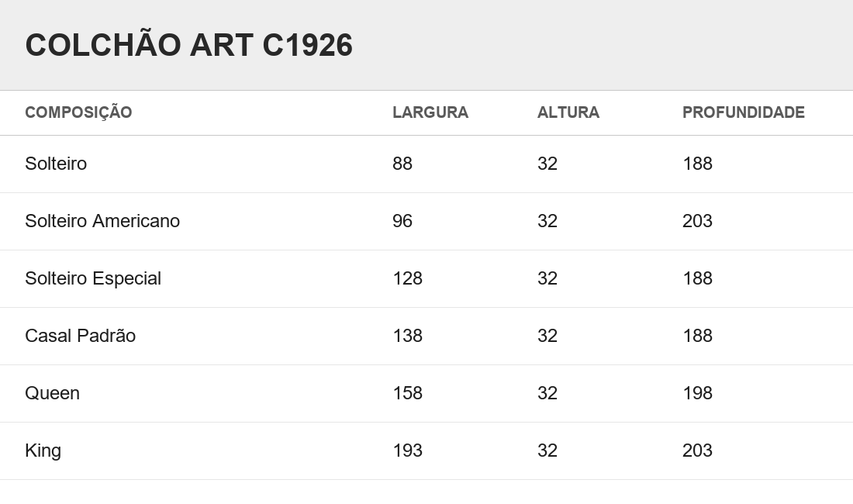The height and width of the screenshot is (504, 853).
Task: Click the largura value 128
Action: 407,278
